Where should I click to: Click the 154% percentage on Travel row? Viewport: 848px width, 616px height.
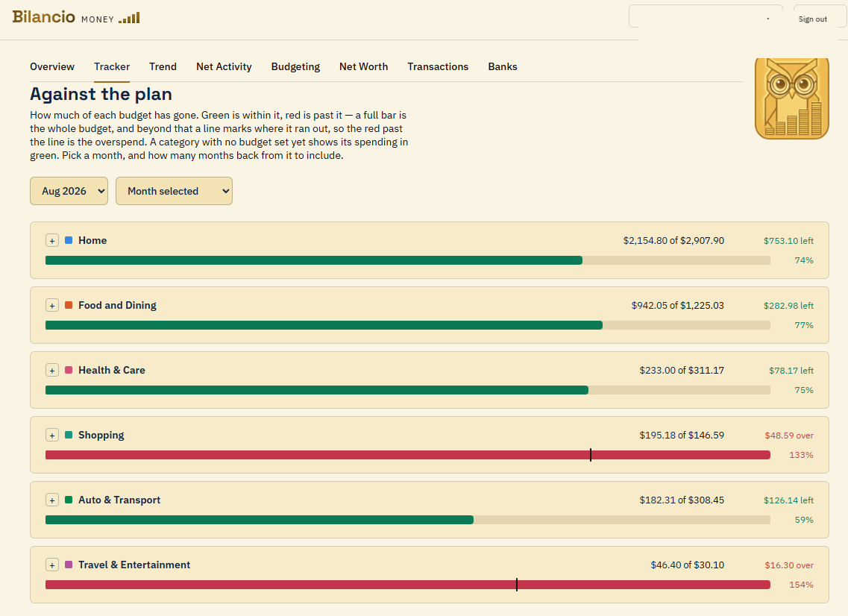click(x=801, y=585)
